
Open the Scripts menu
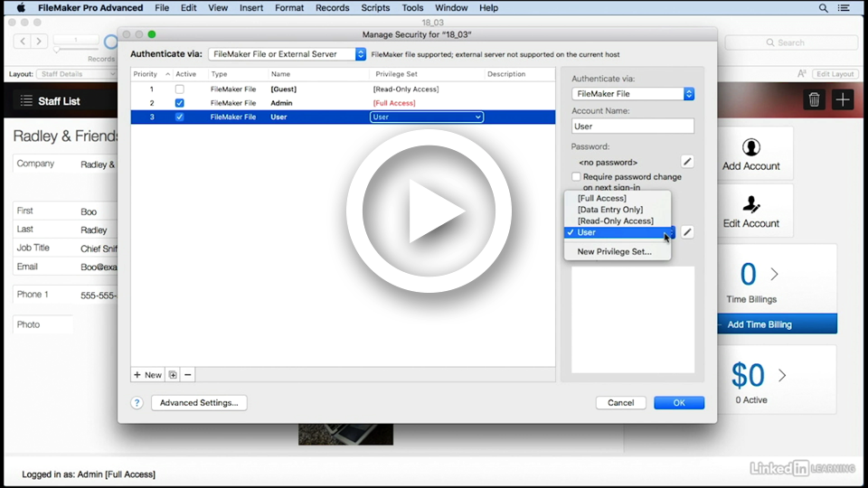(x=375, y=8)
